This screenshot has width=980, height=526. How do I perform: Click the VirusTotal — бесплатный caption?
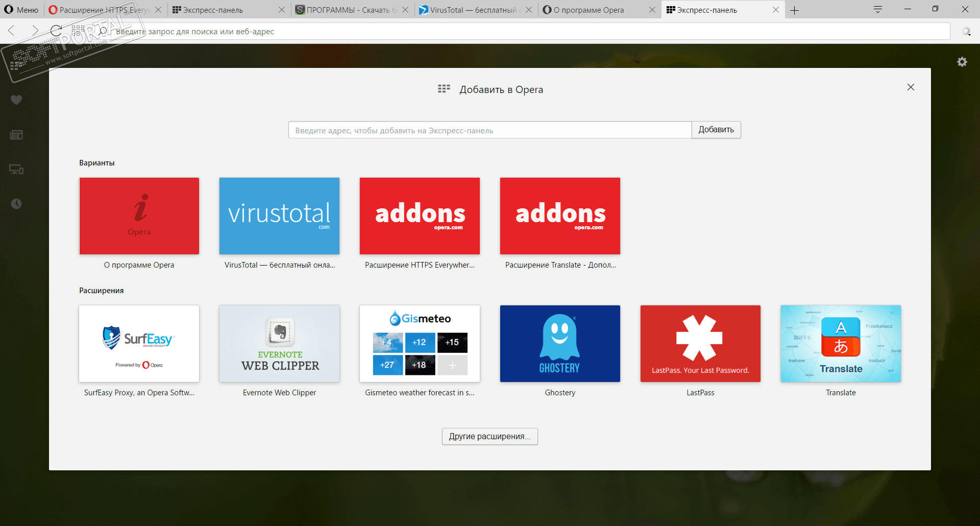click(x=280, y=265)
